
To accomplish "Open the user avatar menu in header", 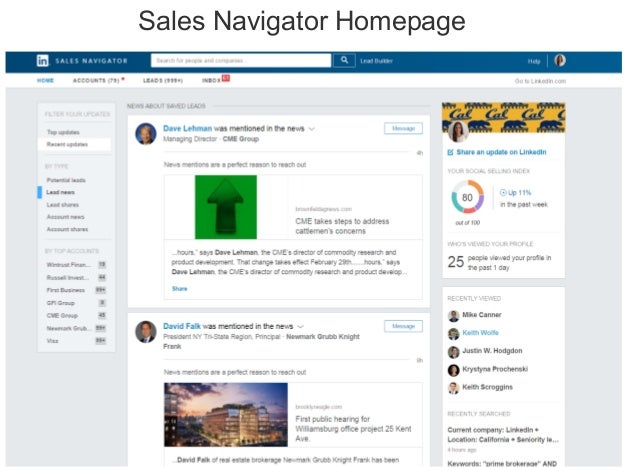I will (x=560, y=60).
